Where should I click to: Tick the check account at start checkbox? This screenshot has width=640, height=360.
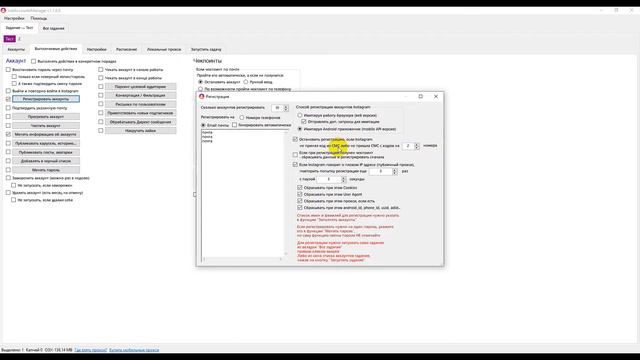pos(101,70)
